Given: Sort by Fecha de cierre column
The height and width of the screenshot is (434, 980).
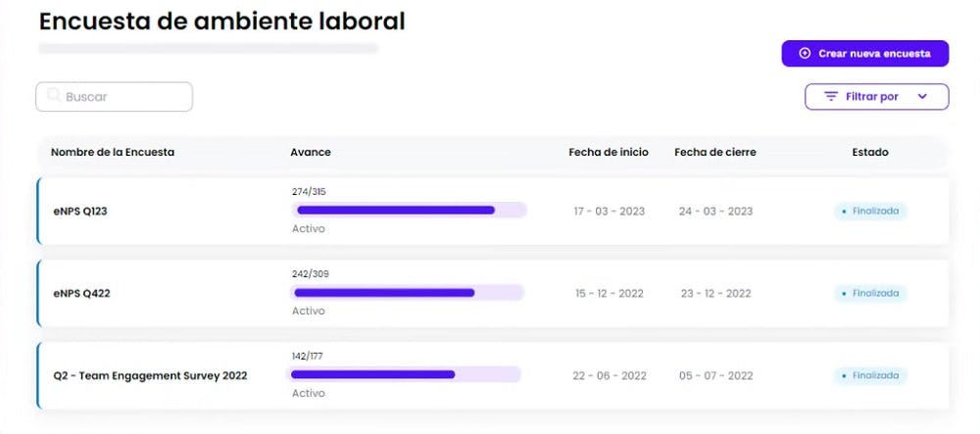Looking at the screenshot, I should 715,153.
